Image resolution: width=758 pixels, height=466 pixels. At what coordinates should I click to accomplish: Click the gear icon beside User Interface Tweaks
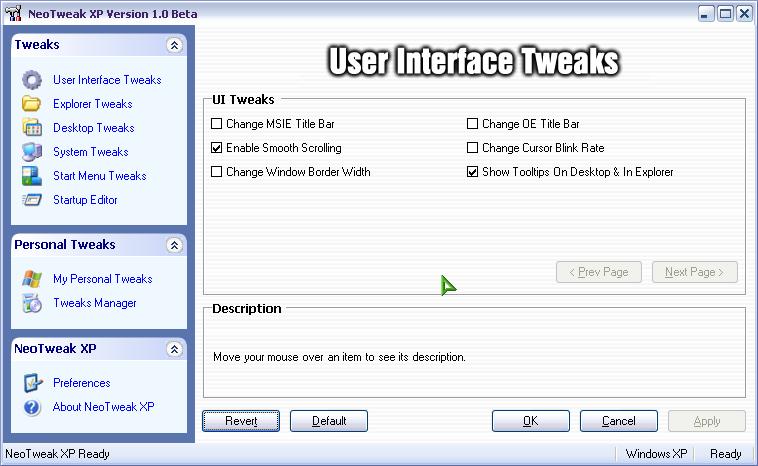[x=32, y=80]
